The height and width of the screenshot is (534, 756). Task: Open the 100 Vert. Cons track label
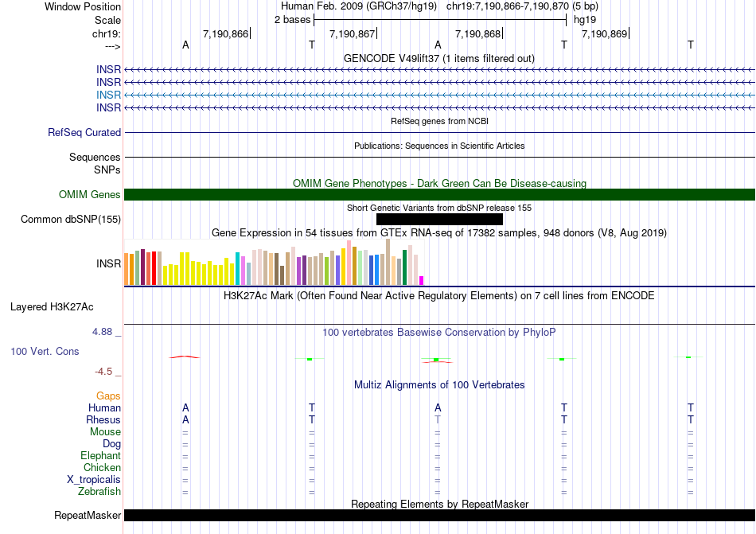click(45, 351)
